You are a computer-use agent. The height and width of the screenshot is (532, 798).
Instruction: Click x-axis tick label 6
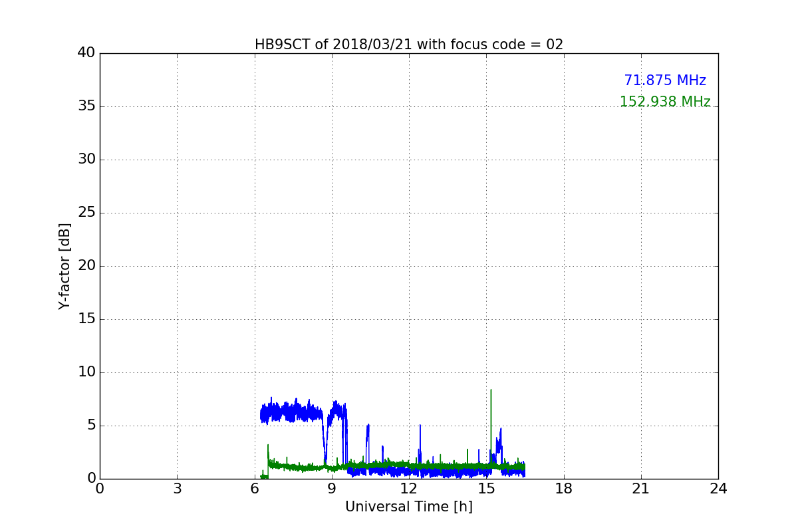tap(255, 489)
